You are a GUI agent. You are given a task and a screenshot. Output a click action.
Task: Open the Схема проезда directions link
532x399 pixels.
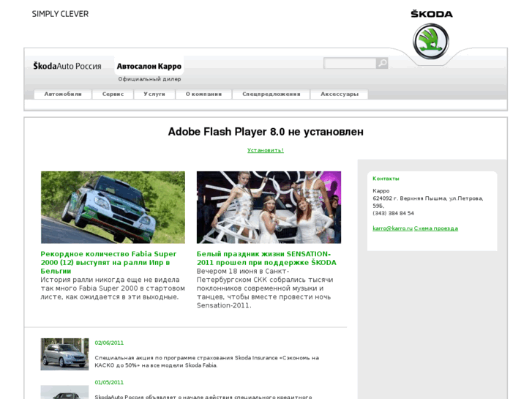click(x=436, y=228)
